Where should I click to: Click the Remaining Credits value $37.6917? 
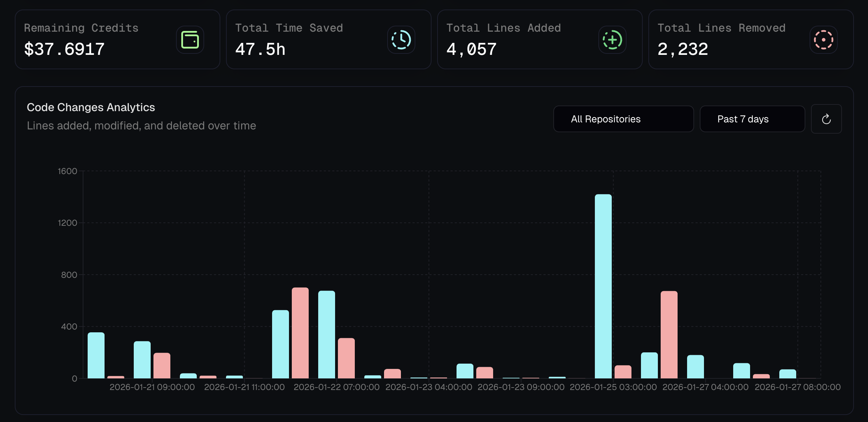coord(64,49)
